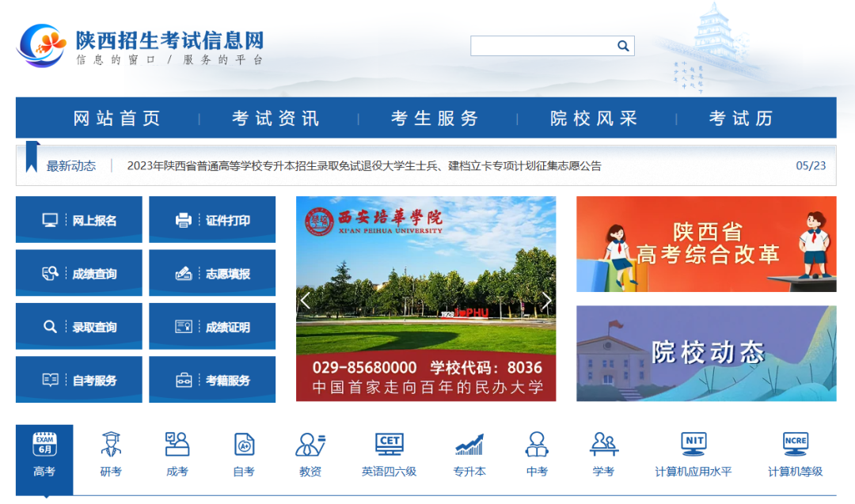This screenshot has width=855, height=504.
Task: Open the 2023年专升本 announcement headline link
Action: pos(364,166)
